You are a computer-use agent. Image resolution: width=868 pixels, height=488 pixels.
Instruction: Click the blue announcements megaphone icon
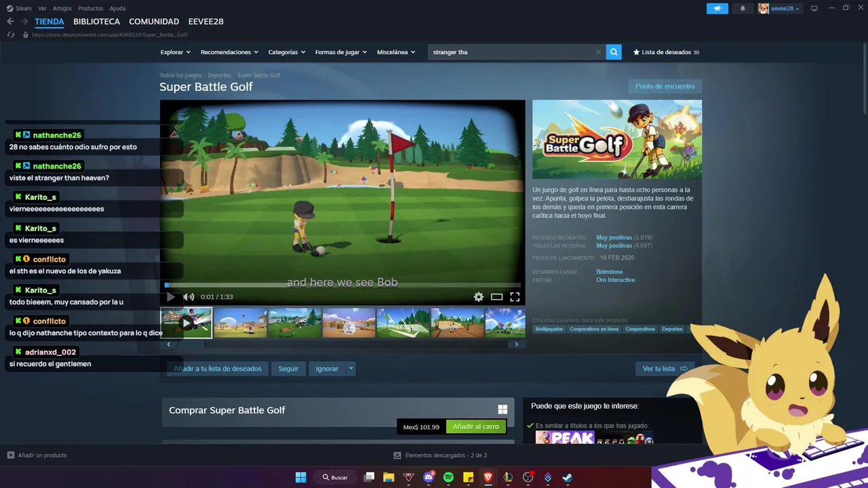click(717, 8)
